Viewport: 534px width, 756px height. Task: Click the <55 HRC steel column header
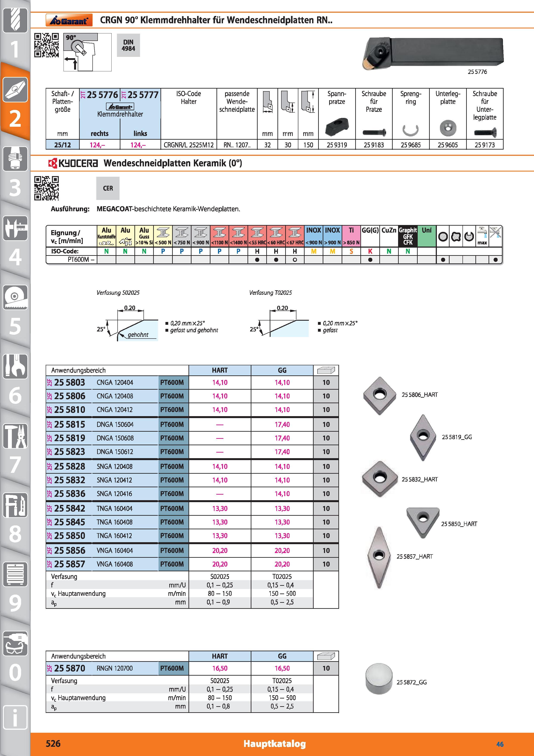[x=257, y=236]
